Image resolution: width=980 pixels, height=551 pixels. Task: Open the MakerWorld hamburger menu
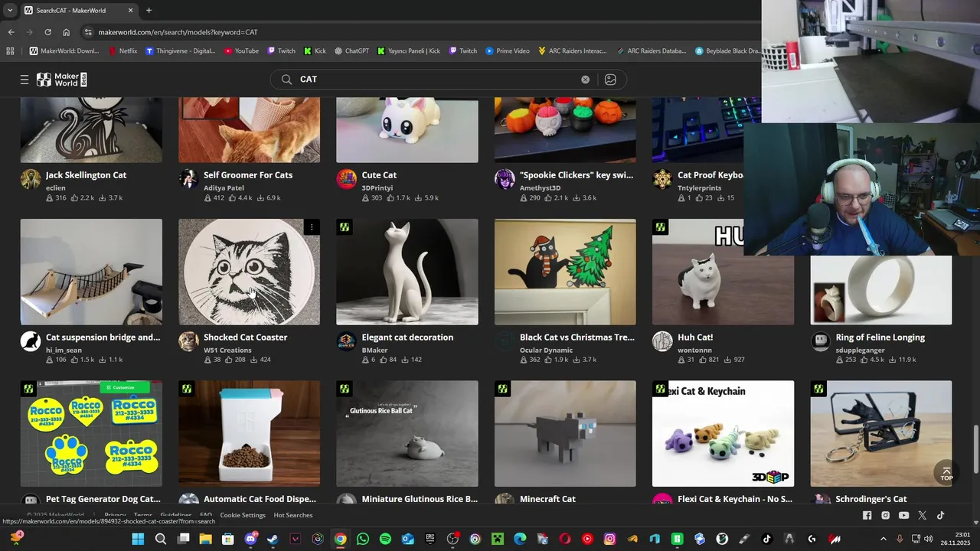tap(24, 80)
